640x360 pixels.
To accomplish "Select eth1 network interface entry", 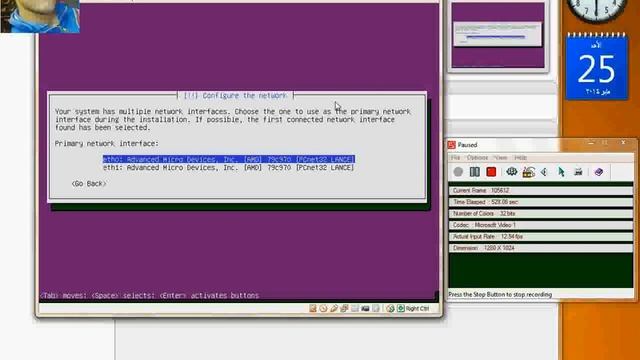I will click(229, 167).
